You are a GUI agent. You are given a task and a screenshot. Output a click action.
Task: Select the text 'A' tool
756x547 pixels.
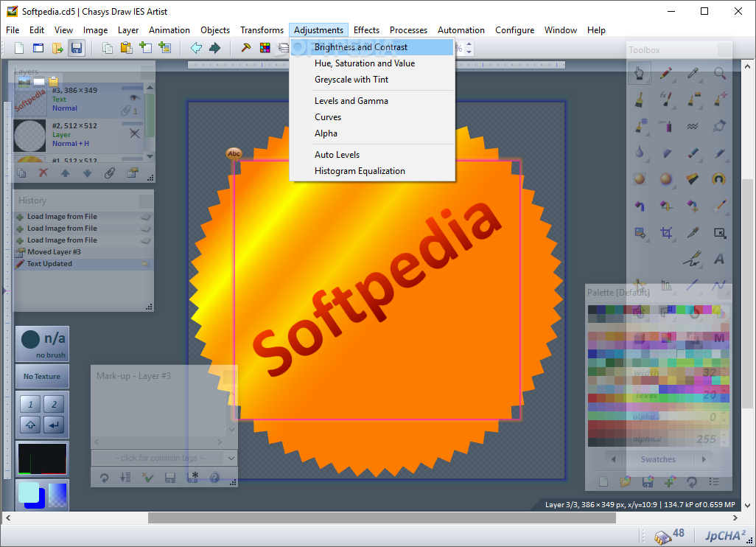point(719,259)
